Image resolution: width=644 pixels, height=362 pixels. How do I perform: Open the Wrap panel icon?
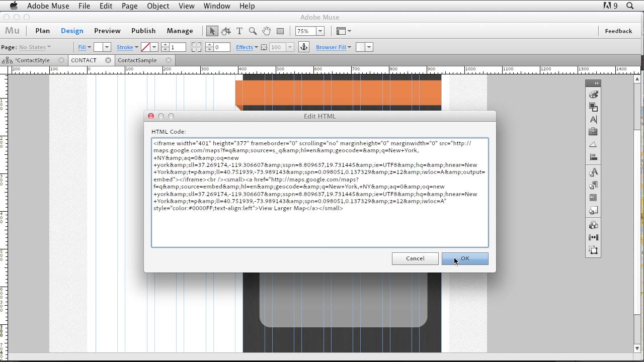tap(594, 198)
